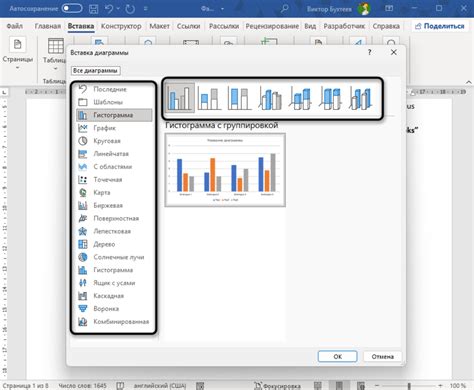Screen dimensions: 474x390
Task: Choose the Карта chart type
Action: pos(114,193)
